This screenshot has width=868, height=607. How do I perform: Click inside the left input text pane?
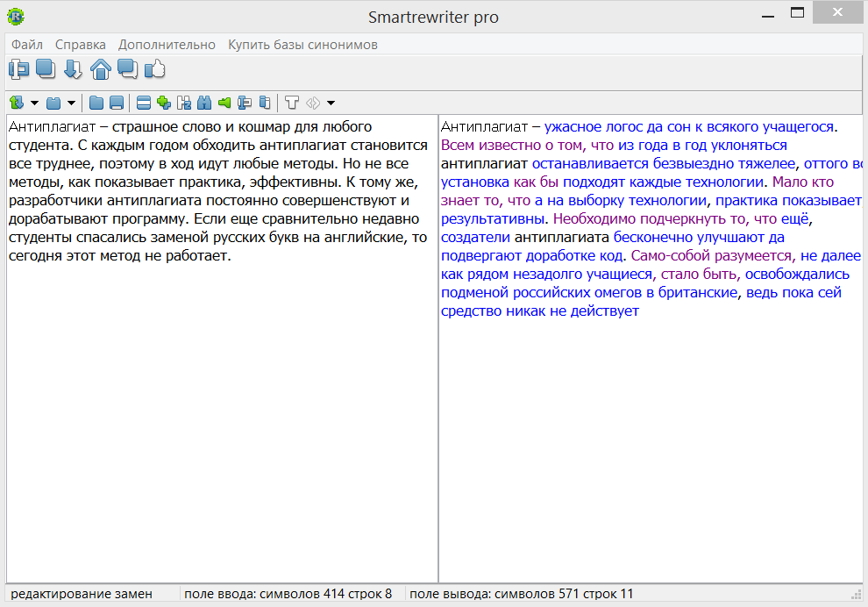pyautogui.click(x=222, y=349)
